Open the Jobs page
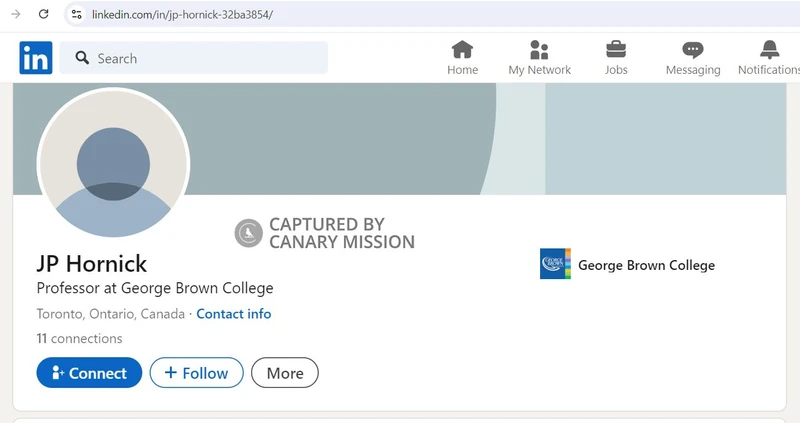This screenshot has width=800, height=423. tap(616, 58)
